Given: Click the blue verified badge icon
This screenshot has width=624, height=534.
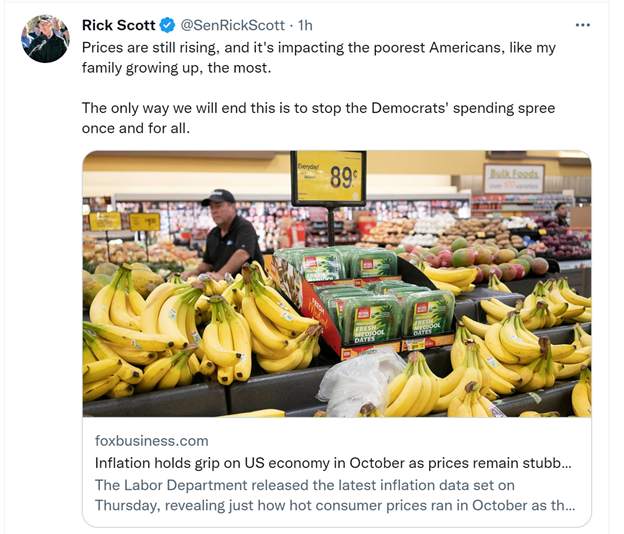Looking at the screenshot, I should point(167,25).
